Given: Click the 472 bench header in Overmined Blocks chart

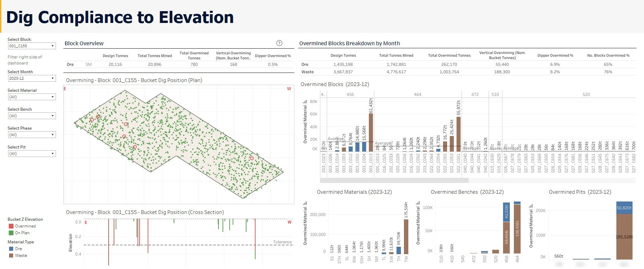Looking at the screenshot, I should pyautogui.click(x=475, y=95).
